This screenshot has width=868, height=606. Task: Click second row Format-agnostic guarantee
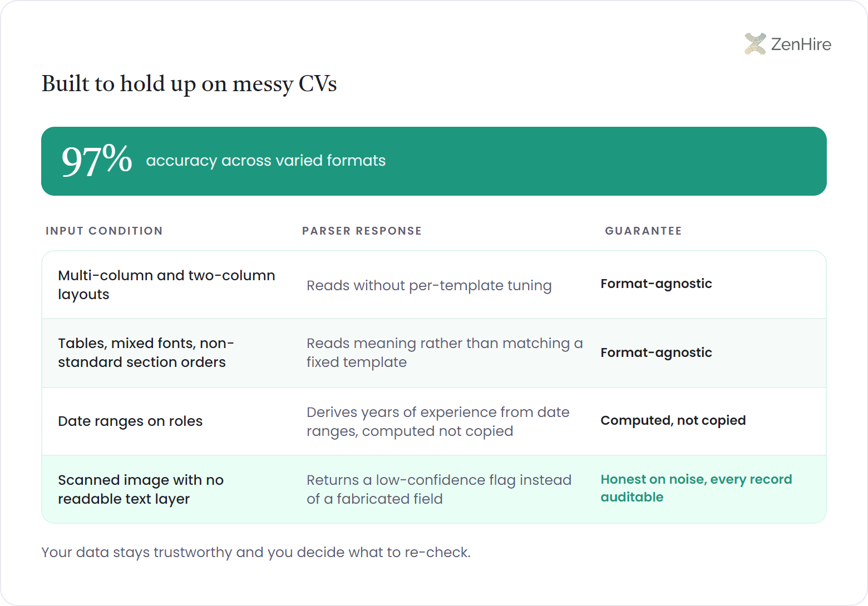[x=656, y=352]
